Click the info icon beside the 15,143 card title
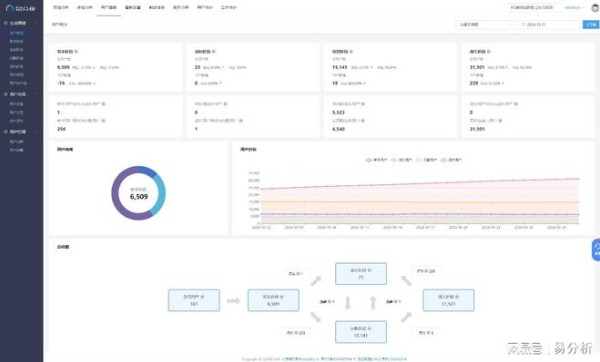The width and height of the screenshot is (600, 362). click(351, 51)
